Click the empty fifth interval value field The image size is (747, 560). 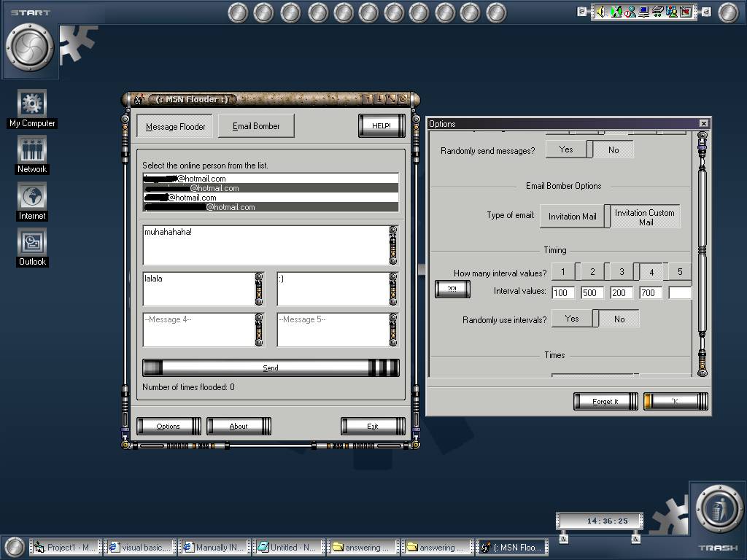click(x=680, y=292)
